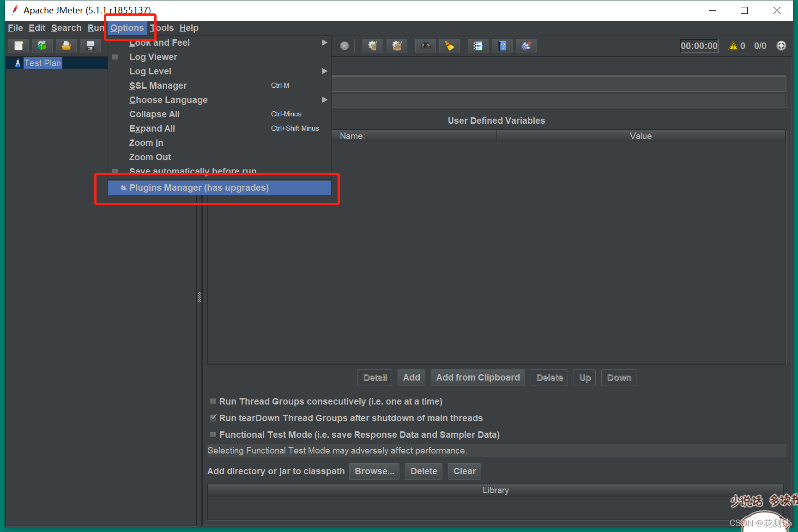Select Zoom In menu entry

click(x=220, y=143)
